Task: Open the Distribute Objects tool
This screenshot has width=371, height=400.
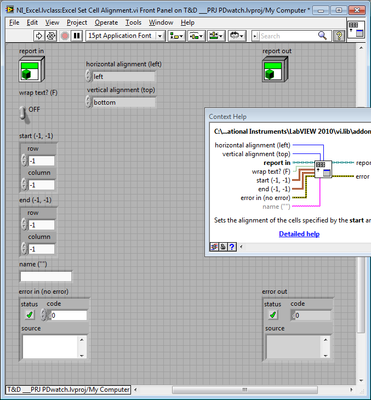Action: [196, 36]
